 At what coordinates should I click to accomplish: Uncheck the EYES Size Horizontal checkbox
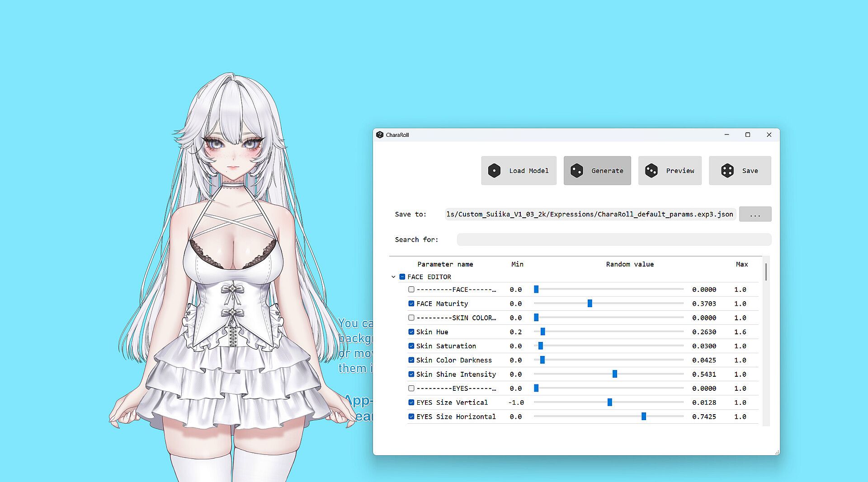tap(411, 416)
